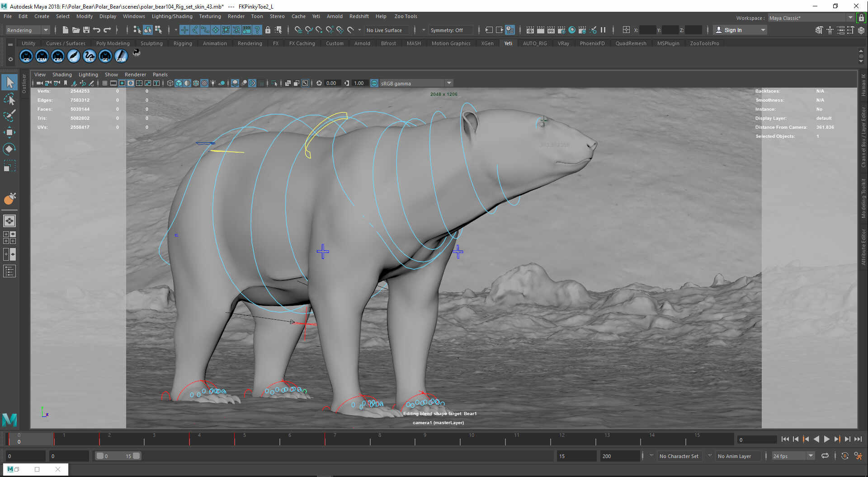Viewport: 868px width, 477px height.
Task: Click the Python script shelf icon
Action: click(x=137, y=53)
